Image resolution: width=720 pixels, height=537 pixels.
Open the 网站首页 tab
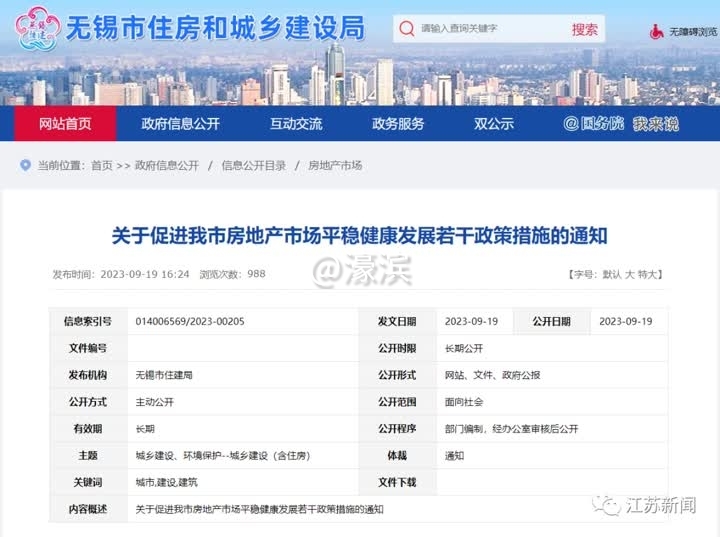tap(65, 124)
